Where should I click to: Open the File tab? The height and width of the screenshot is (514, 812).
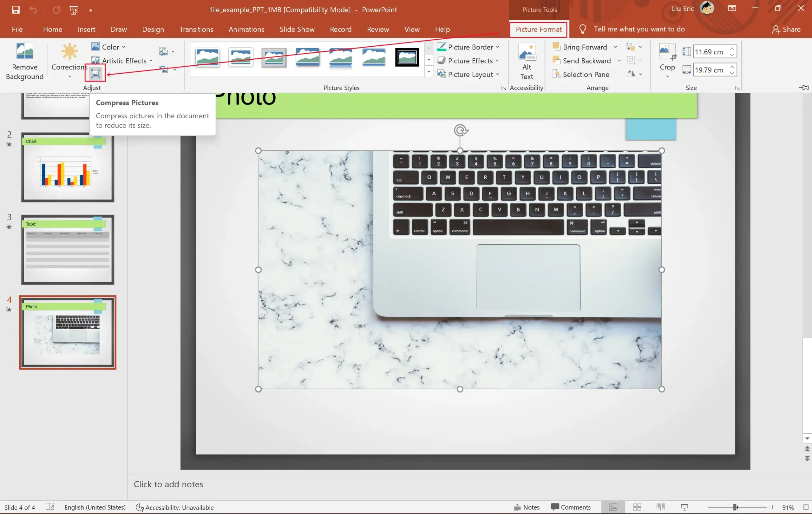click(17, 29)
